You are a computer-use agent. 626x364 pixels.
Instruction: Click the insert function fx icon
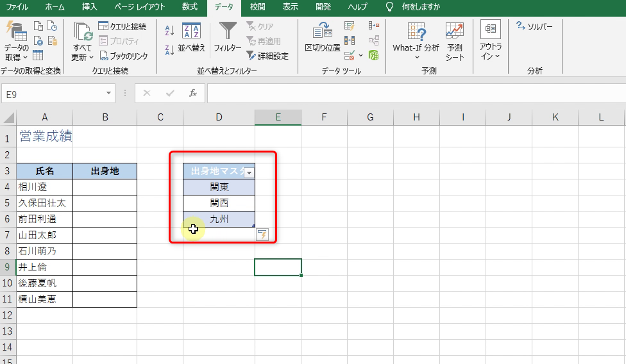tap(192, 94)
